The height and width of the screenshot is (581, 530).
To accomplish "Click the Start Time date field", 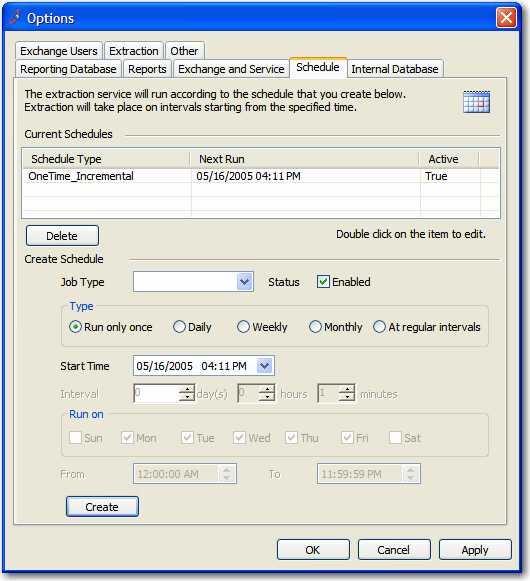I will coord(195,366).
